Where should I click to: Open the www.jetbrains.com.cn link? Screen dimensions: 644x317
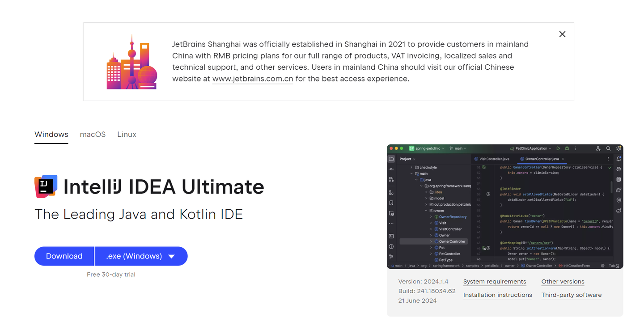[253, 79]
